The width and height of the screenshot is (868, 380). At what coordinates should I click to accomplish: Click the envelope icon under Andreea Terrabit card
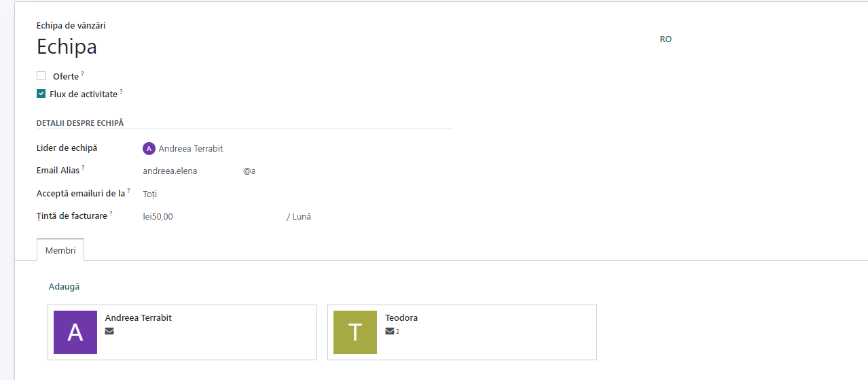(109, 331)
